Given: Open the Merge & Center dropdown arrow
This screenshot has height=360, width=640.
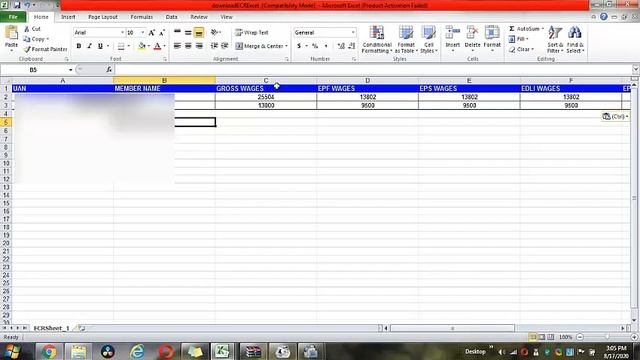Looking at the screenshot, I should click(287, 46).
